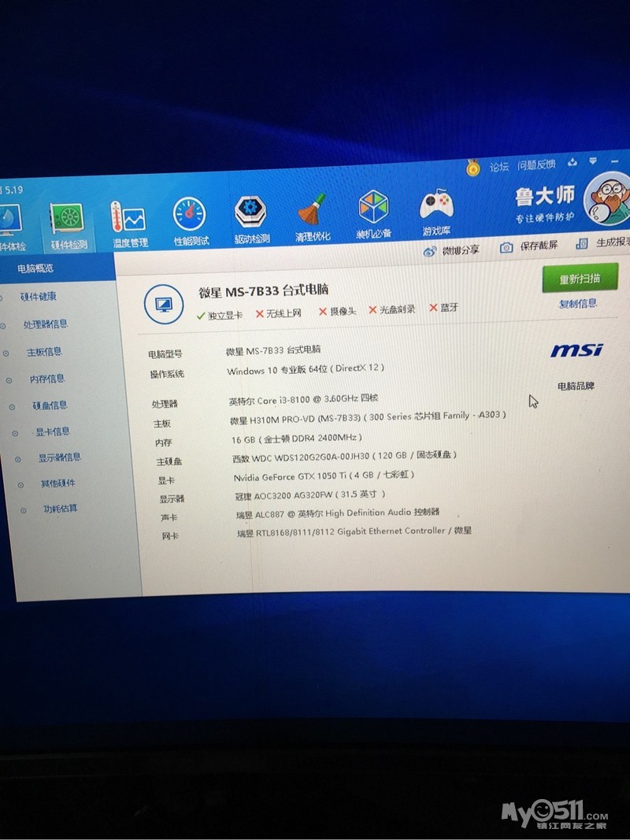Open the 论坛 forum link
The image size is (630, 840).
pos(498,167)
